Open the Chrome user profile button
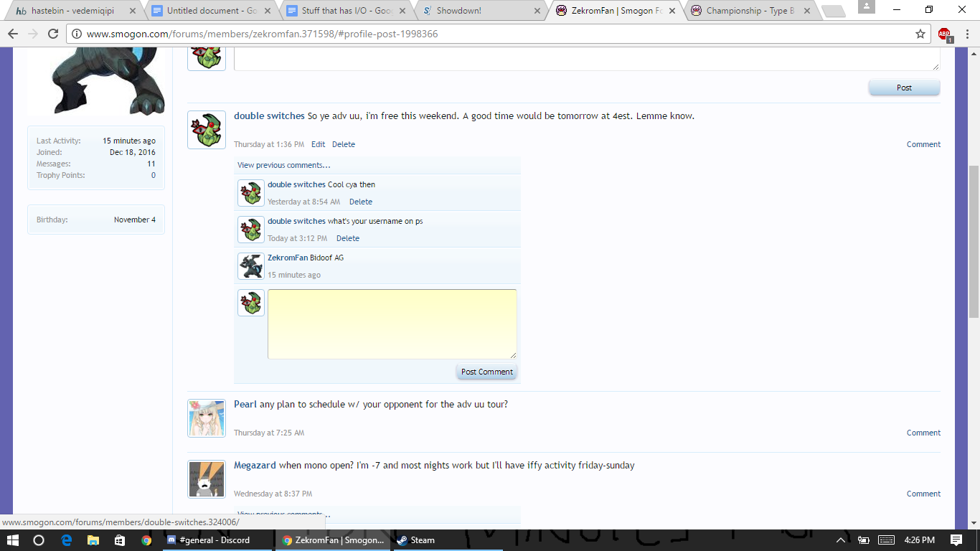 (866, 7)
